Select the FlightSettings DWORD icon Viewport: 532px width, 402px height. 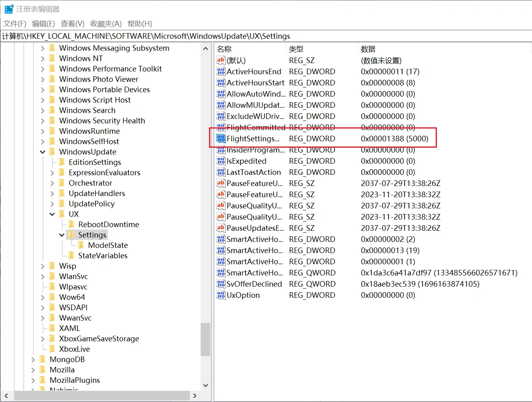coord(221,139)
